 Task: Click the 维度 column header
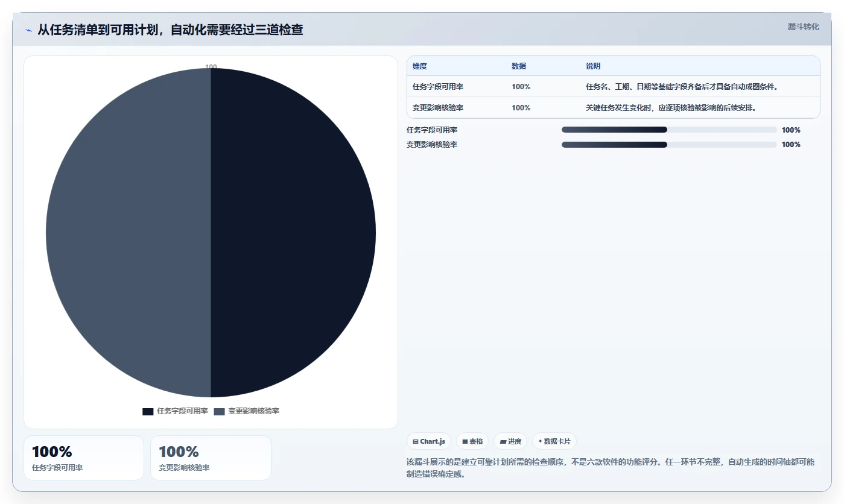coord(420,66)
